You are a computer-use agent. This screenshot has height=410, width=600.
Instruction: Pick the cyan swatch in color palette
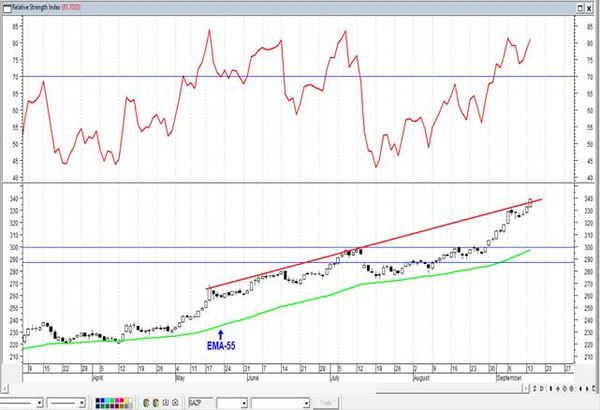(x=108, y=400)
